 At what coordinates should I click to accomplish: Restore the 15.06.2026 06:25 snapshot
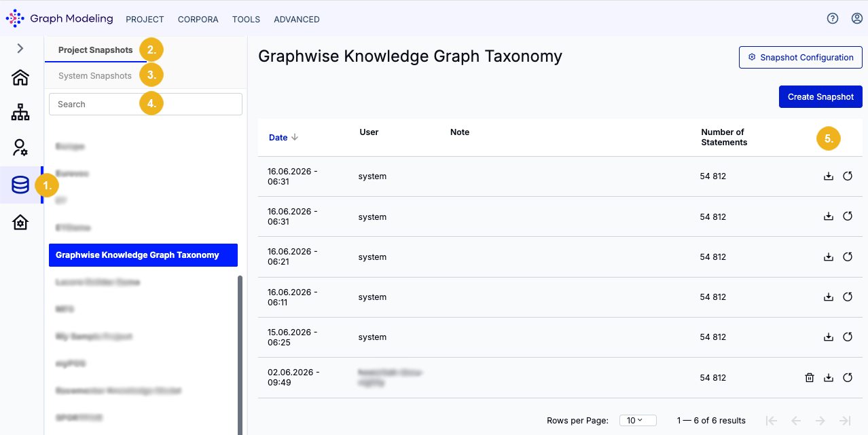point(848,337)
